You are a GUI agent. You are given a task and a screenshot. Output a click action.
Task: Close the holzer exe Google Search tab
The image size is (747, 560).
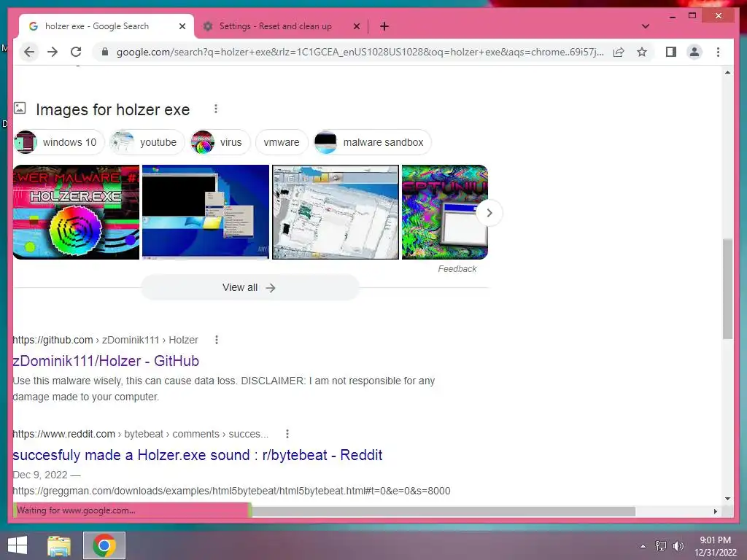pos(182,27)
